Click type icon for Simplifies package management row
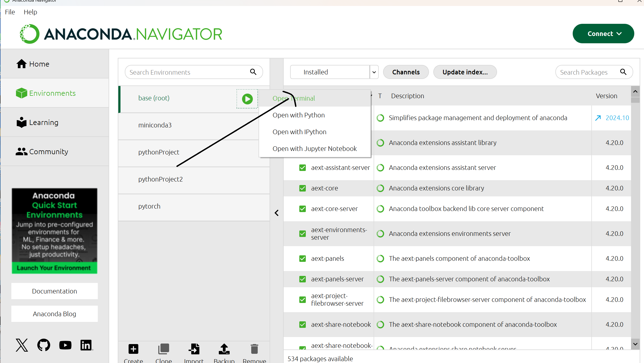 pos(380,118)
